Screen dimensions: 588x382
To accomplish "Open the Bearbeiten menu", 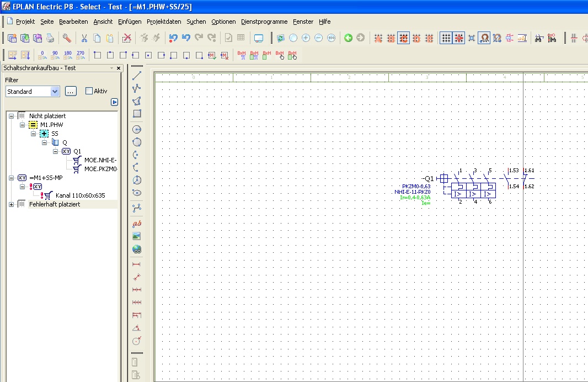I will coord(73,22).
